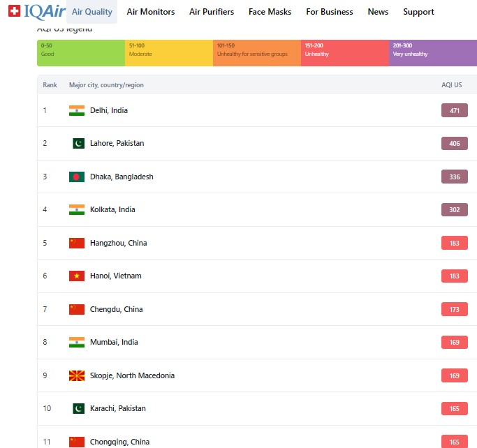Click the green Good 0-50 legend swatch
Viewport: 477px width, 448px height.
(80, 53)
